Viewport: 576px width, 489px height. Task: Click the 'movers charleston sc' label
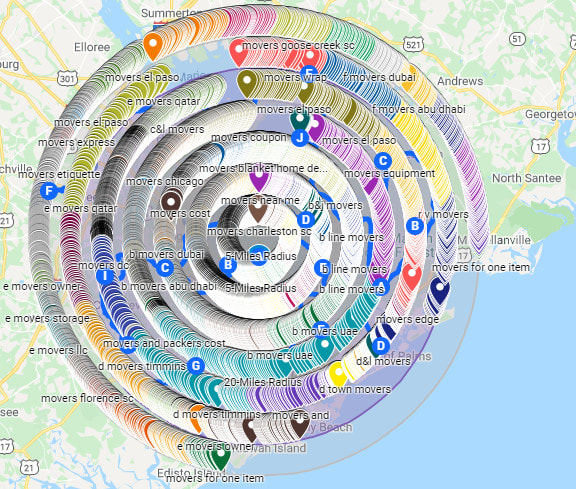coord(259,231)
